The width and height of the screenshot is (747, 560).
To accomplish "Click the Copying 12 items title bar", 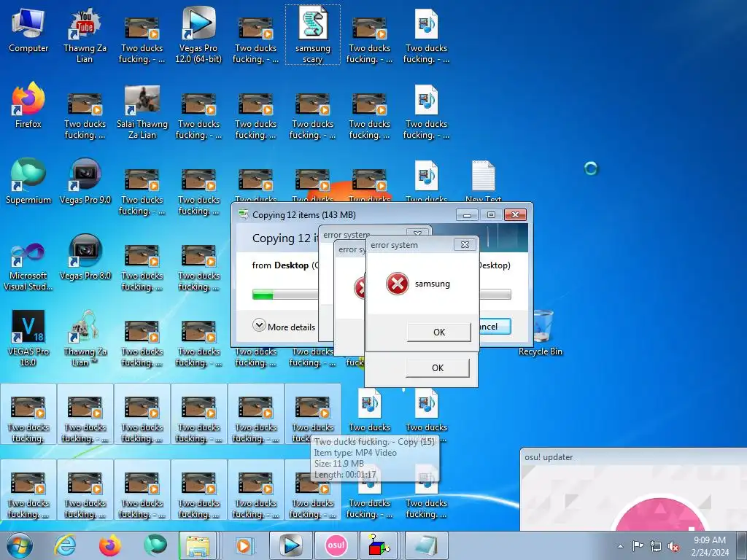I will point(343,215).
